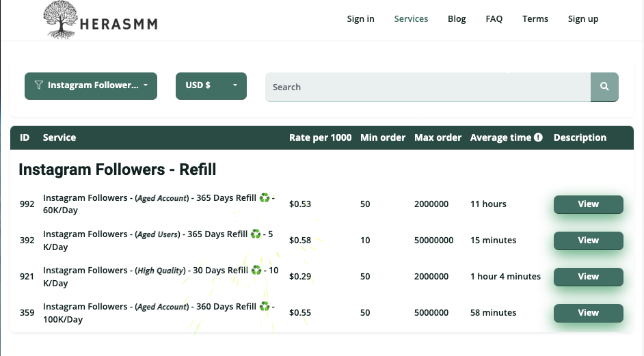Viewport: 644px width, 356px height.
Task: Click refill recycle icon in service 392
Action: 256,234
